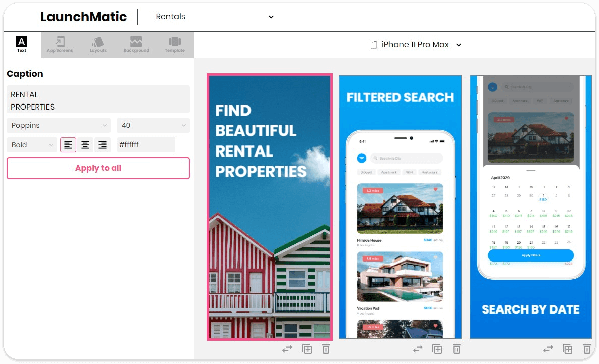This screenshot has height=364, width=599.
Task: Click the Layouts panel icon
Action: 98,43
